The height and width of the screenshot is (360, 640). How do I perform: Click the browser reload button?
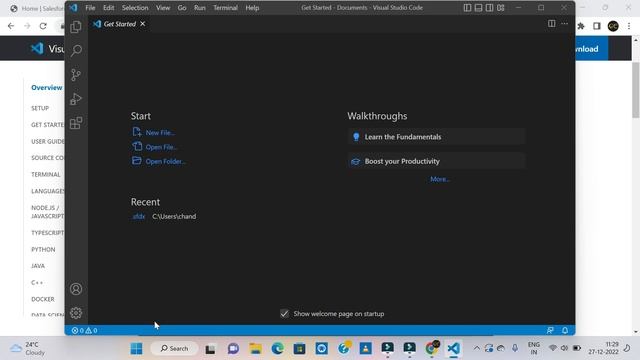pyautogui.click(x=43, y=26)
